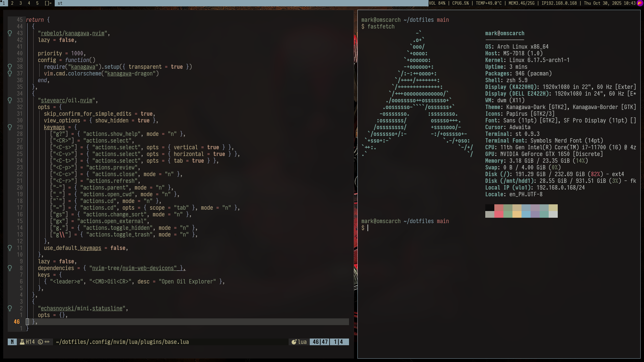Click the GPU line NVIDIA GeForce GTX 1650
Viewport: 644px width, 362px height.
click(x=544, y=154)
